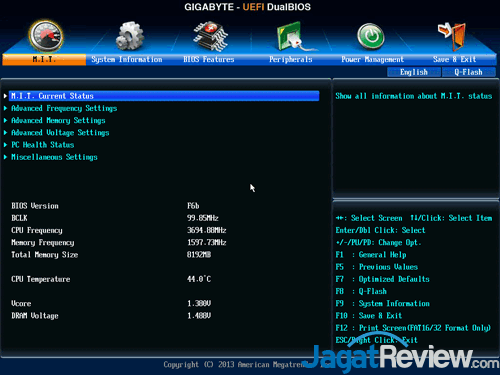
Task: Open the System Information gears icon
Action: pyautogui.click(x=130, y=36)
